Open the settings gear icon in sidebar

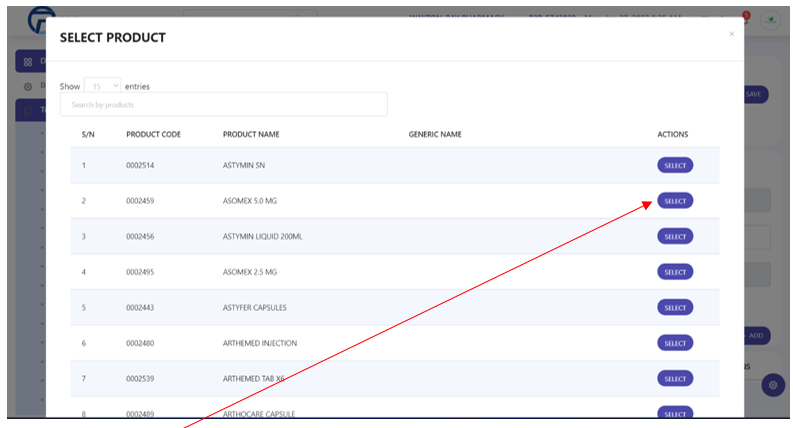[28, 87]
